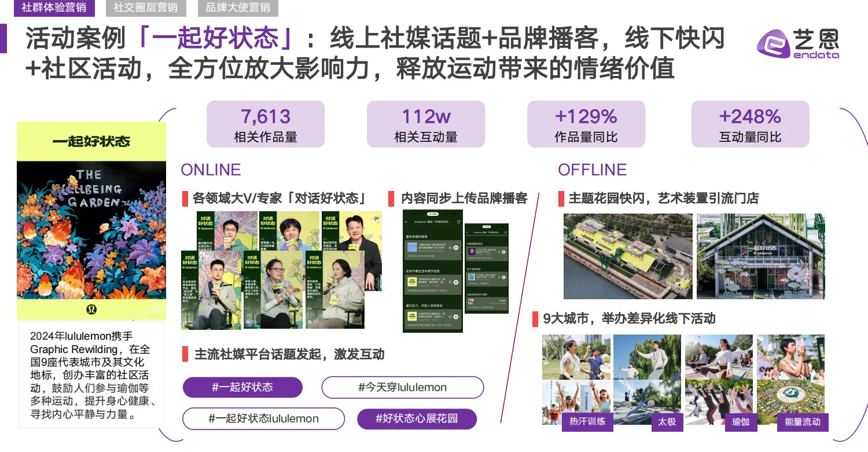
Task: Click the #今天穿lululemon hashtag pill
Action: pyautogui.click(x=402, y=387)
